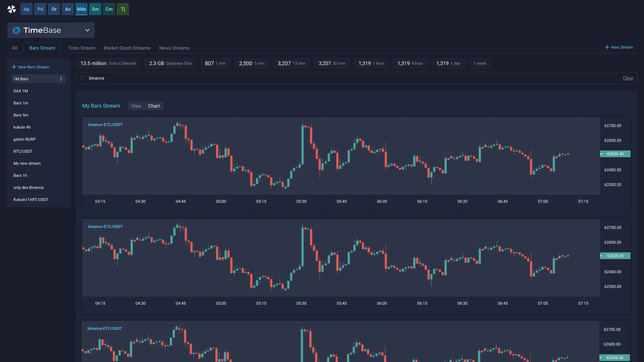Open the 1M Bars three-dot menu

pos(61,79)
